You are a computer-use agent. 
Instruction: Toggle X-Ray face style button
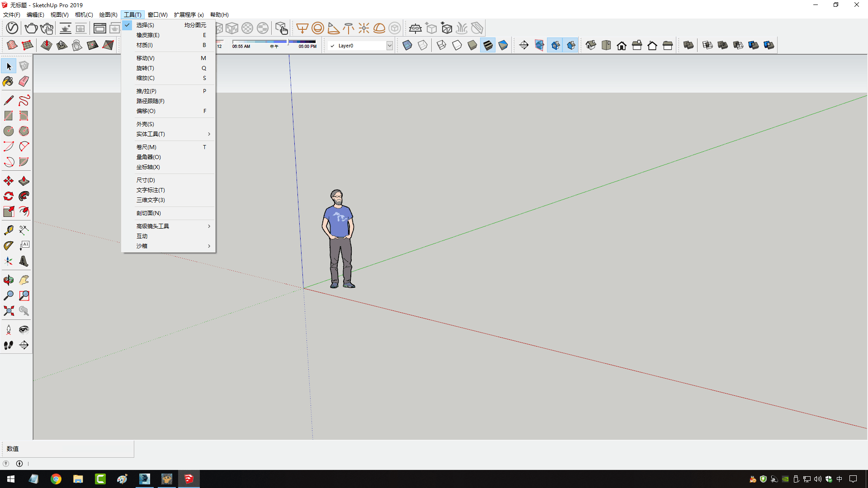(x=407, y=45)
